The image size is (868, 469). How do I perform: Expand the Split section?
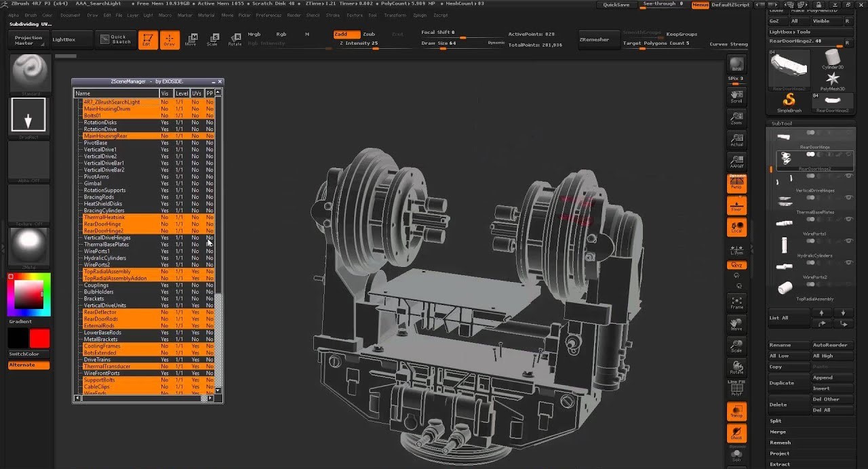tap(776, 421)
